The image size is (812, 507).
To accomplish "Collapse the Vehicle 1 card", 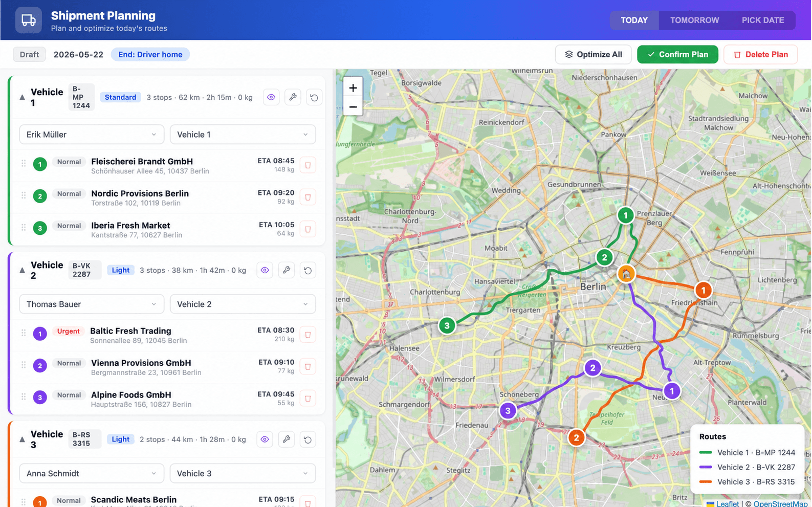I will pyautogui.click(x=22, y=97).
